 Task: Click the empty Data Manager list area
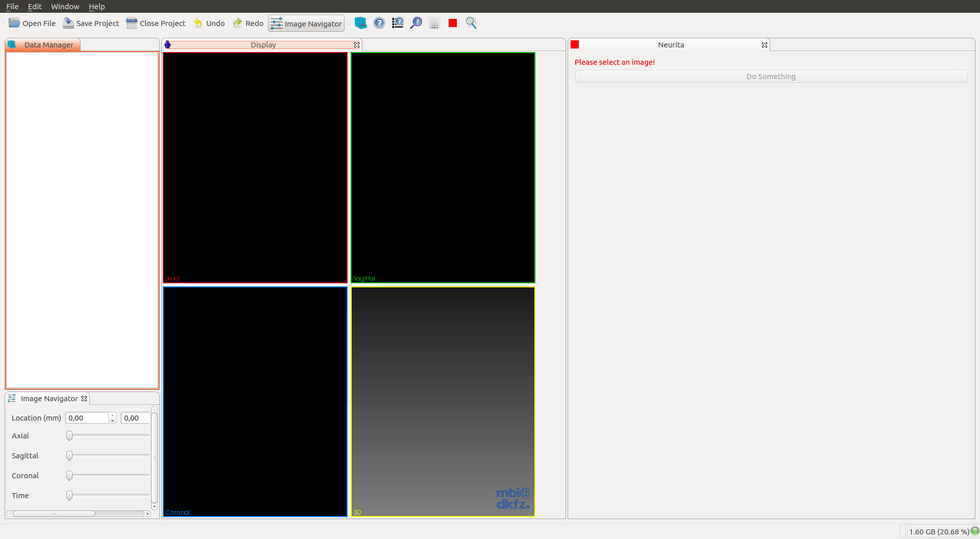tap(82, 220)
